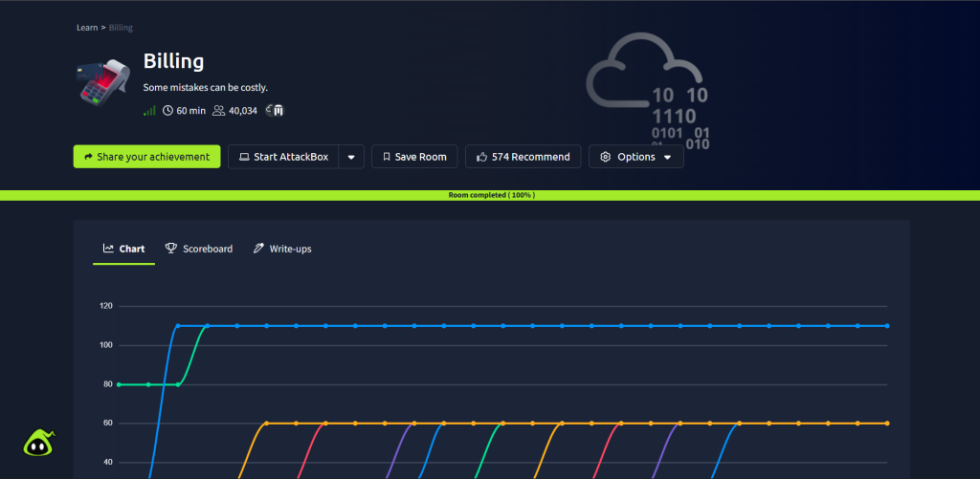The width and height of the screenshot is (980, 479).
Task: Click the 60 min clock icon
Action: (168, 111)
